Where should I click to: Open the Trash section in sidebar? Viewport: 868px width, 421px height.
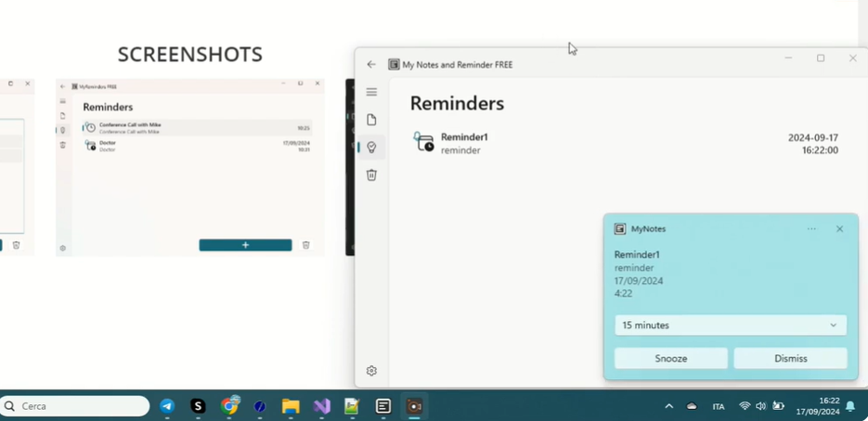point(371,175)
